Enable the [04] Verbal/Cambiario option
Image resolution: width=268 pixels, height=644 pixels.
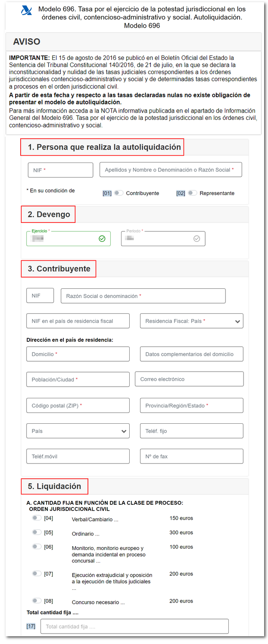(x=37, y=518)
